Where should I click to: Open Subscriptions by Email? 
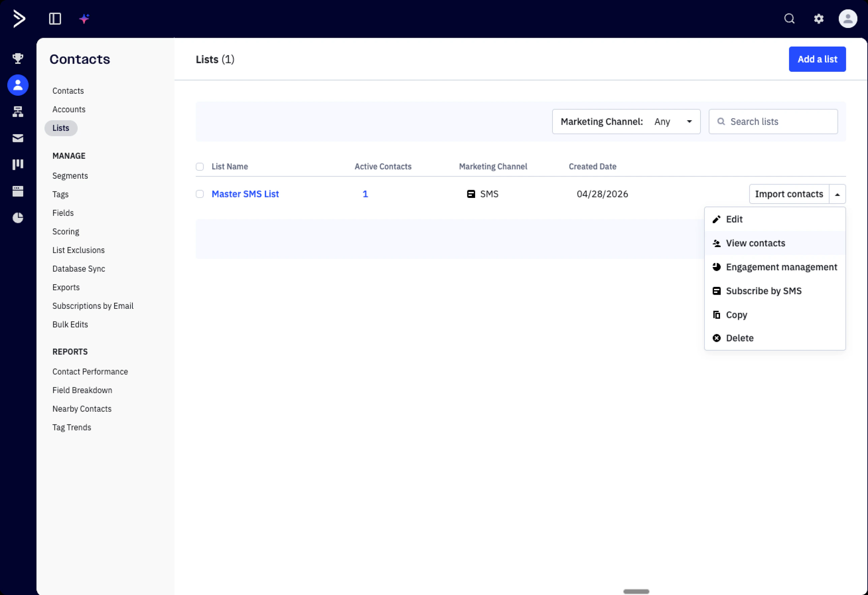click(x=93, y=306)
